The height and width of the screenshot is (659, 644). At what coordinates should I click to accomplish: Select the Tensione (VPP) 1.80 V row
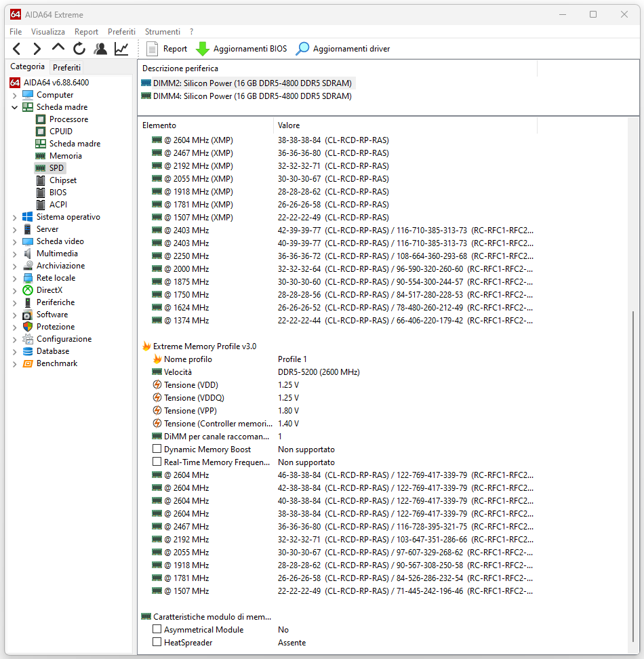coord(226,411)
